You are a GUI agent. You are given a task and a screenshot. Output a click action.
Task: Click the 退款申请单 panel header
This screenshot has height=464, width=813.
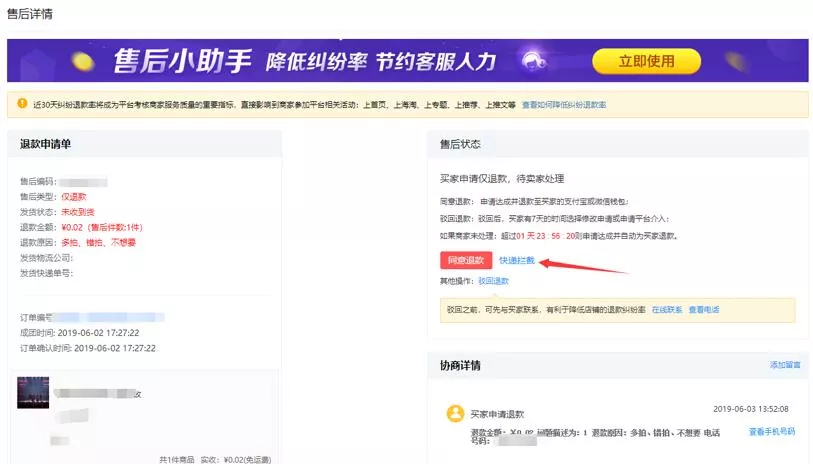pos(46,144)
